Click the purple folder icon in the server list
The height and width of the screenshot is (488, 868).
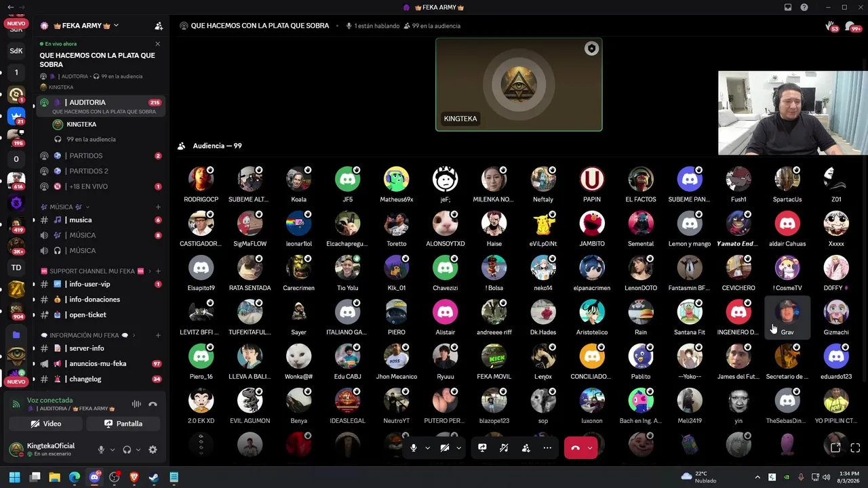click(16, 335)
